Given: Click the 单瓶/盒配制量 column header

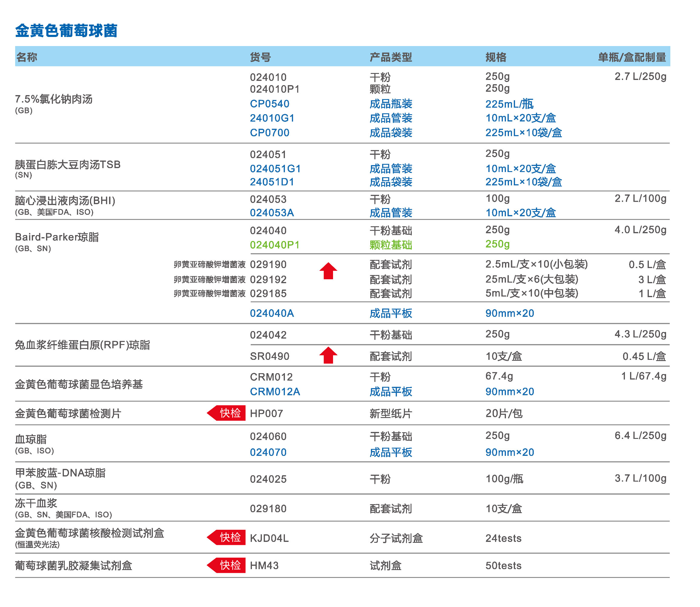Looking at the screenshot, I should [632, 57].
